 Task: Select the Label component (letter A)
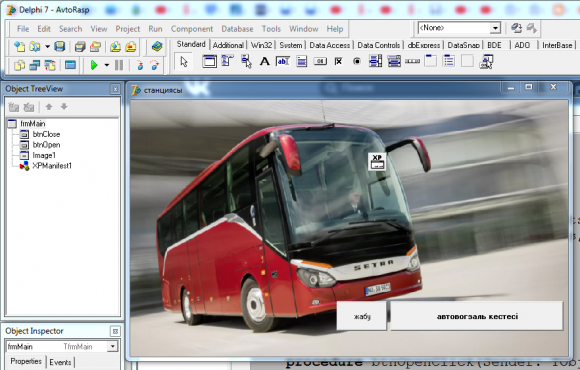[264, 61]
